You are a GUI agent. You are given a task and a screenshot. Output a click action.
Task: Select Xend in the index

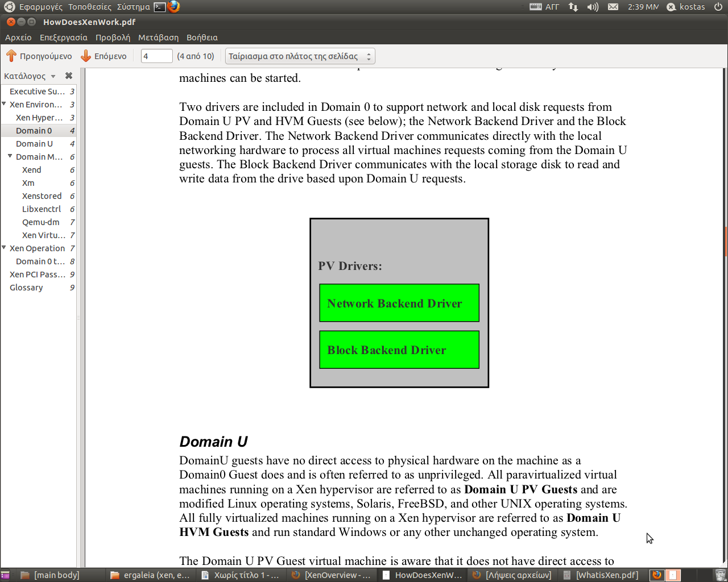pyautogui.click(x=38, y=170)
